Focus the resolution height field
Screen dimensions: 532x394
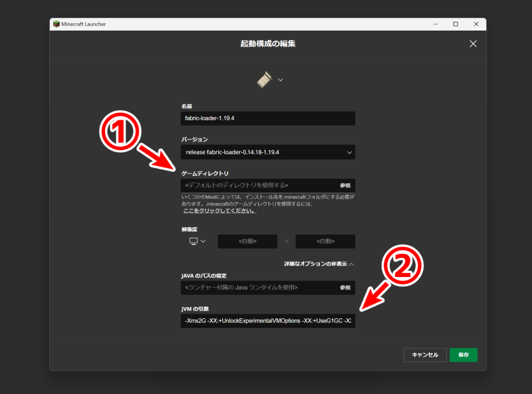pos(325,241)
